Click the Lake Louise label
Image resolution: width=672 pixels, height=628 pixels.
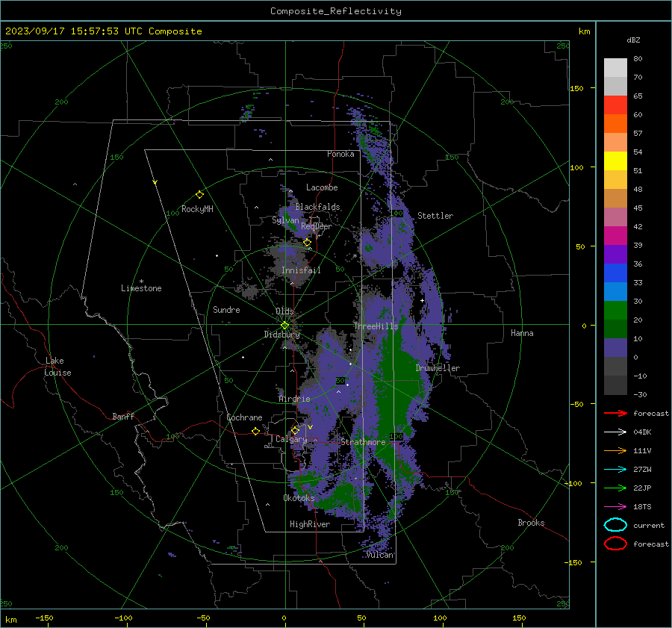(x=57, y=367)
